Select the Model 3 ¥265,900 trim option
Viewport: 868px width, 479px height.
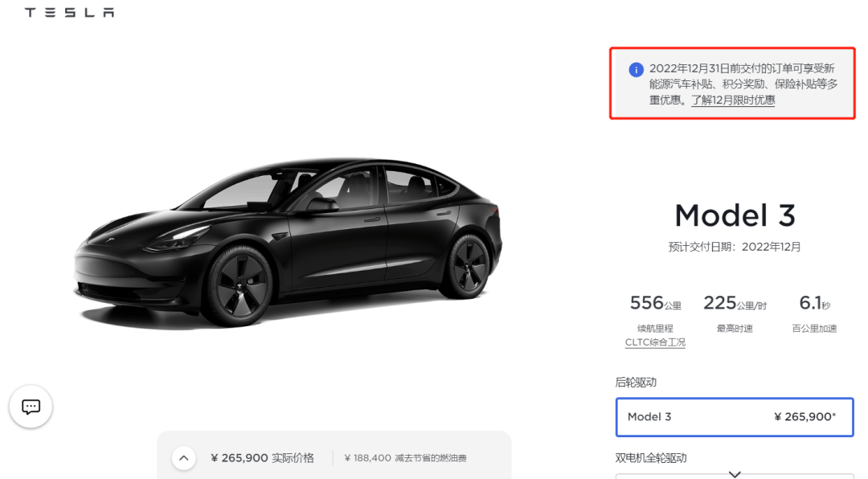[735, 416]
